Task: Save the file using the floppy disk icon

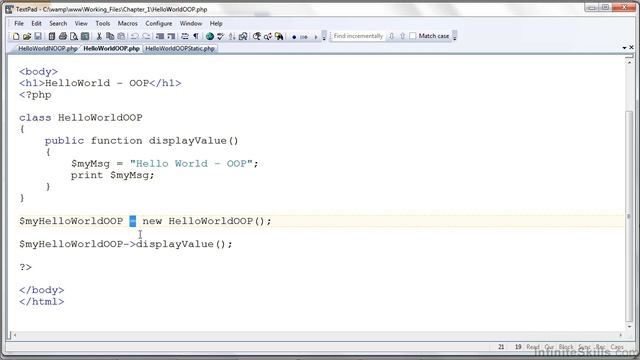Action: point(38,36)
